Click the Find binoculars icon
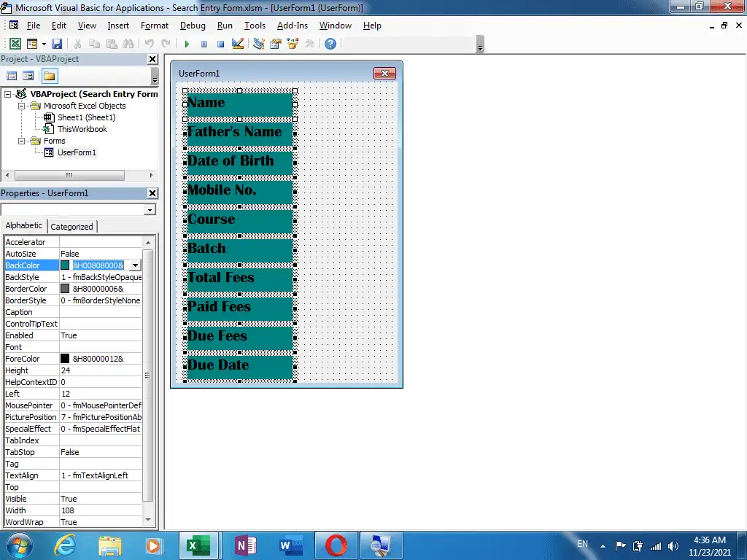This screenshot has width=747, height=560. point(128,44)
